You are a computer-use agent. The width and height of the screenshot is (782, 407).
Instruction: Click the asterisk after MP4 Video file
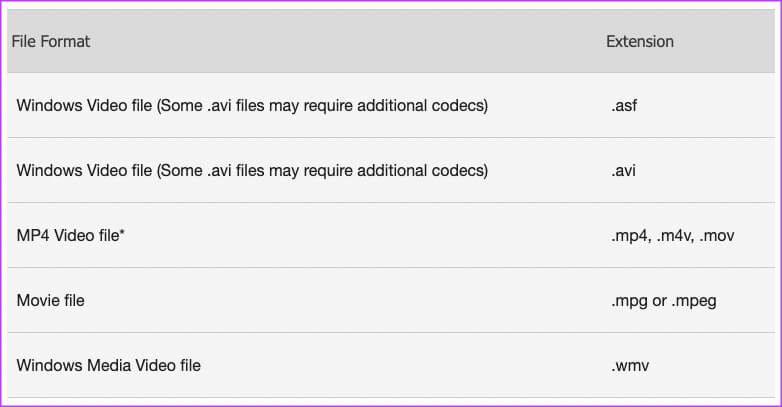pos(122,232)
